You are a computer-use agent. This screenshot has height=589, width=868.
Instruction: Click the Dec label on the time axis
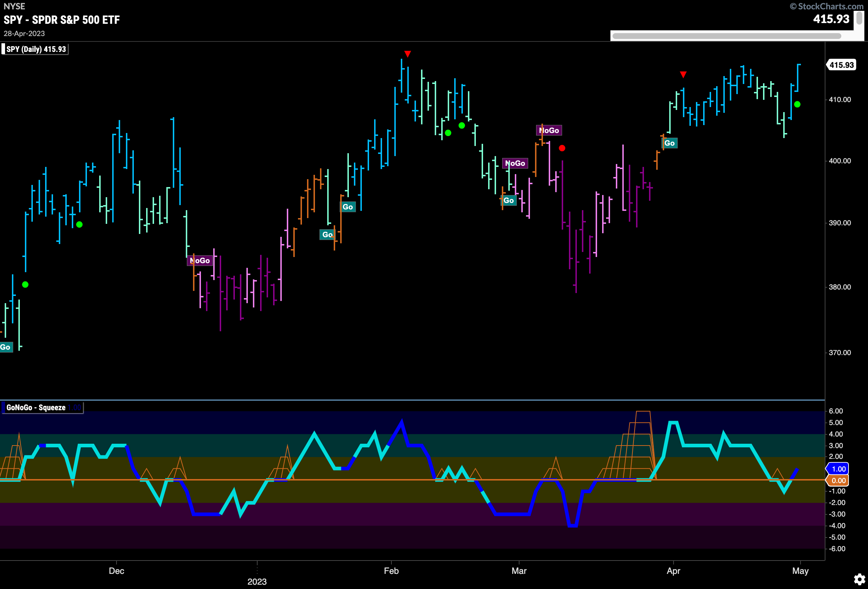pos(117,571)
